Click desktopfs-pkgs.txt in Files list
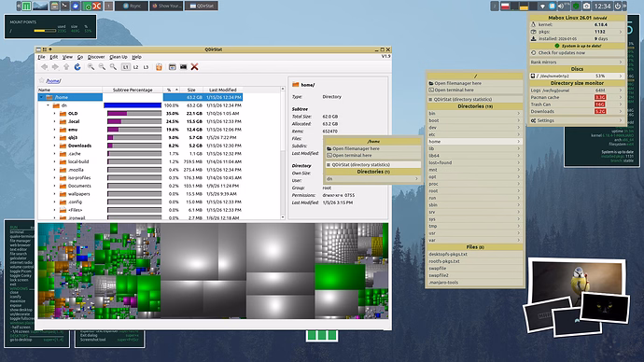The height and width of the screenshot is (362, 644). (x=474, y=254)
